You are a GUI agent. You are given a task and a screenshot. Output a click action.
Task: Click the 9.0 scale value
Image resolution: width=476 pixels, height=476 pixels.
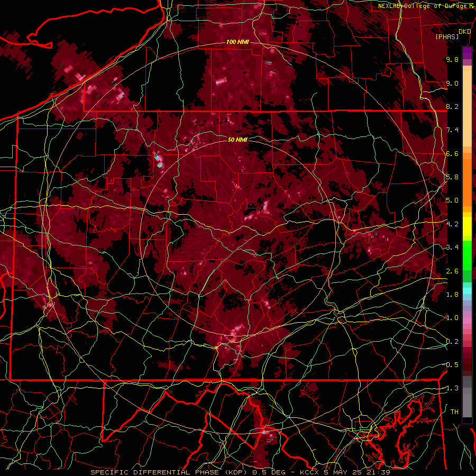[452, 84]
